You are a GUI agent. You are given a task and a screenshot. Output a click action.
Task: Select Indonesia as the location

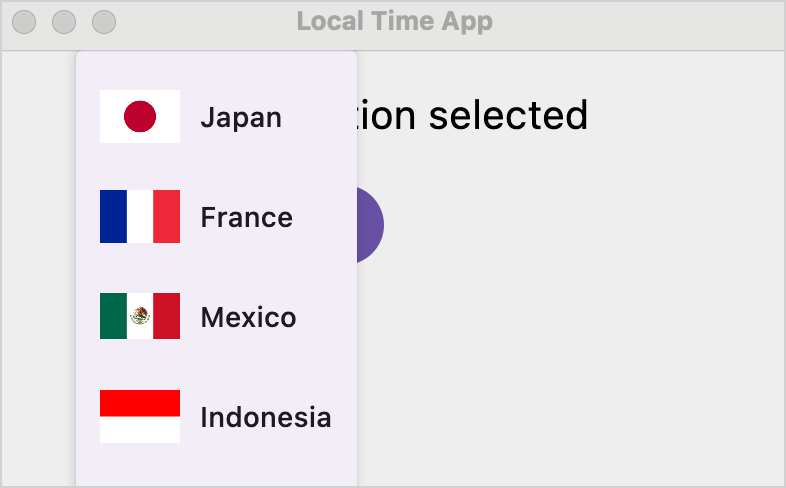click(265, 417)
